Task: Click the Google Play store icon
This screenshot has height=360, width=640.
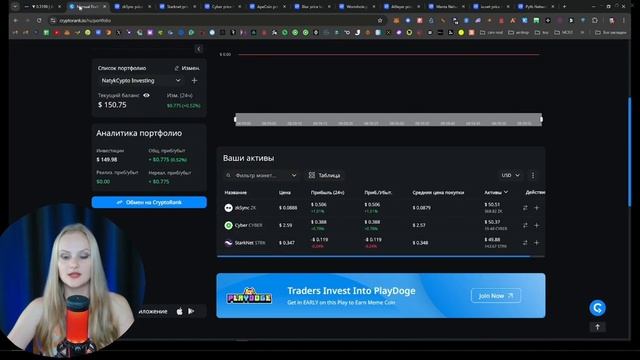Action: coord(191,311)
